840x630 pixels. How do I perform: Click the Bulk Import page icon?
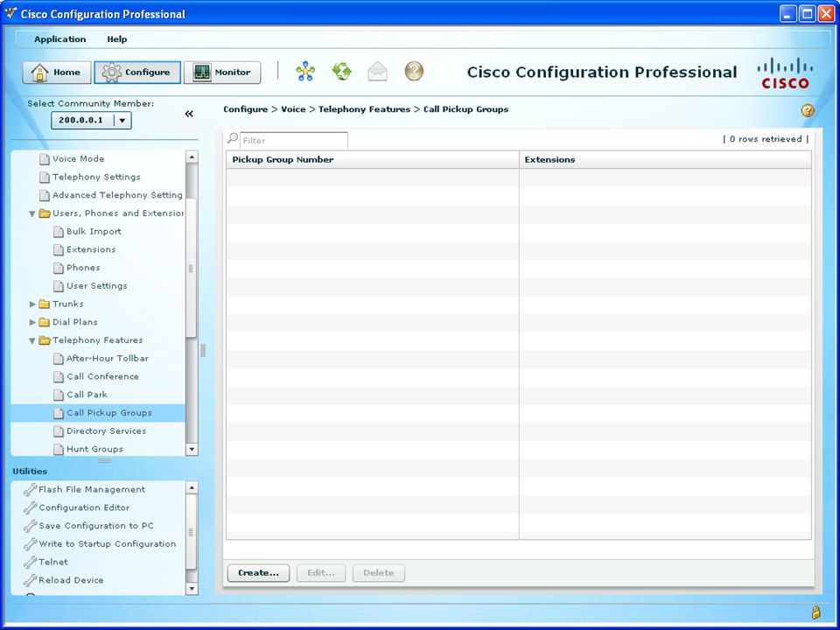(59, 232)
